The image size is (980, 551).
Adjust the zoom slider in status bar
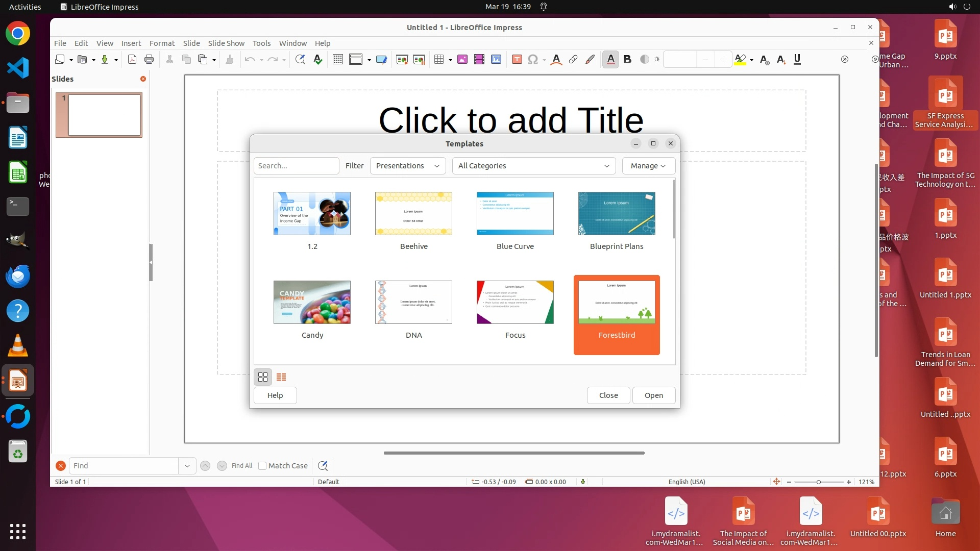click(x=819, y=482)
